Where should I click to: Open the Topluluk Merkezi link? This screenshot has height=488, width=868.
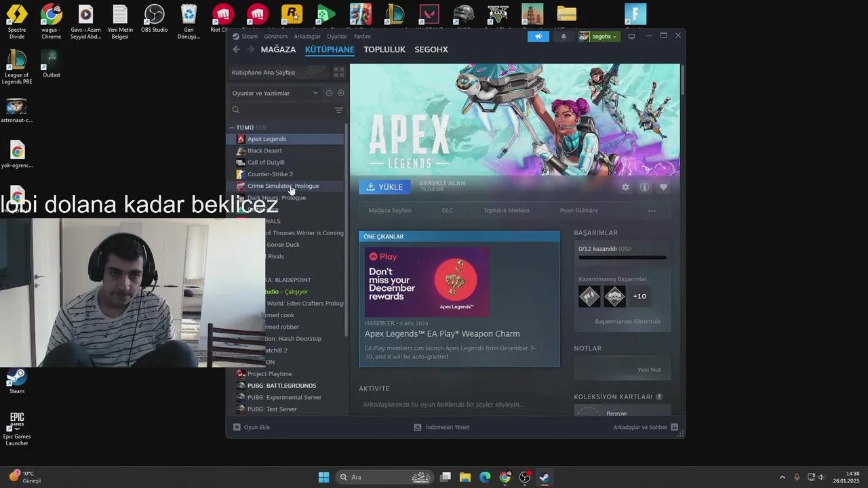(507, 211)
